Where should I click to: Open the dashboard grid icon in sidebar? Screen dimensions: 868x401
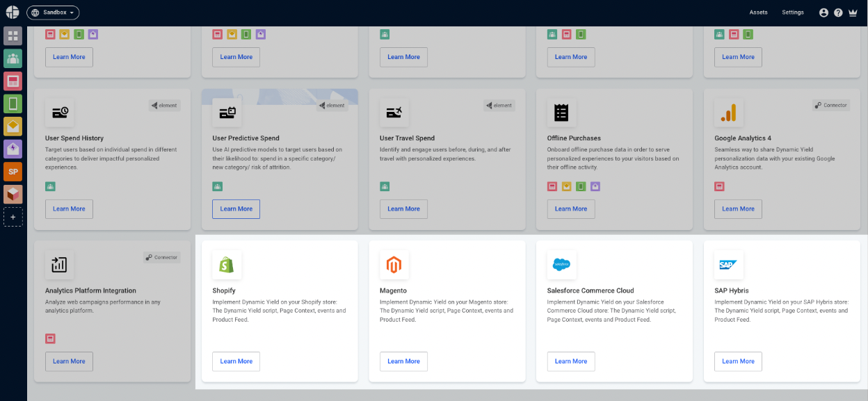coord(13,36)
